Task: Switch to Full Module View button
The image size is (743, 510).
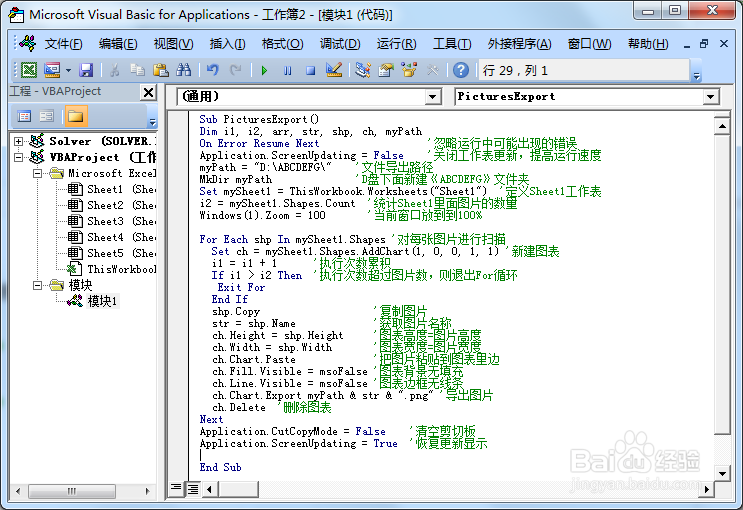Action: (x=193, y=488)
